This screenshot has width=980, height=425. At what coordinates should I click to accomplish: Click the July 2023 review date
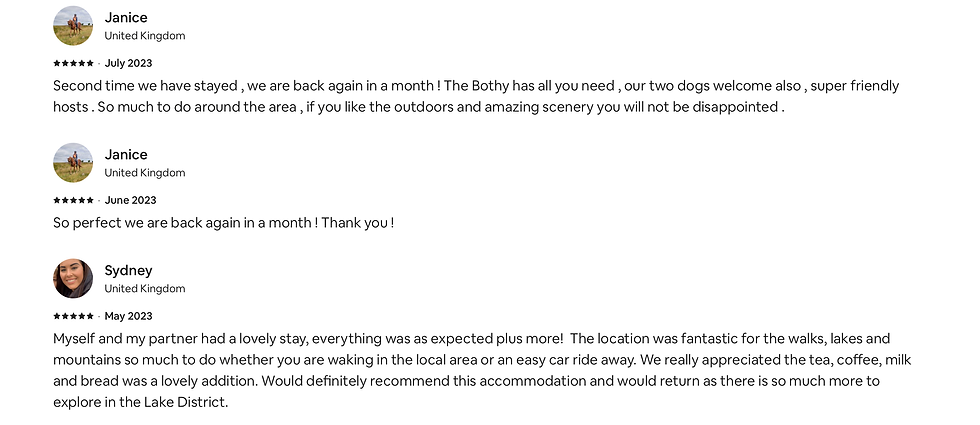tap(128, 63)
